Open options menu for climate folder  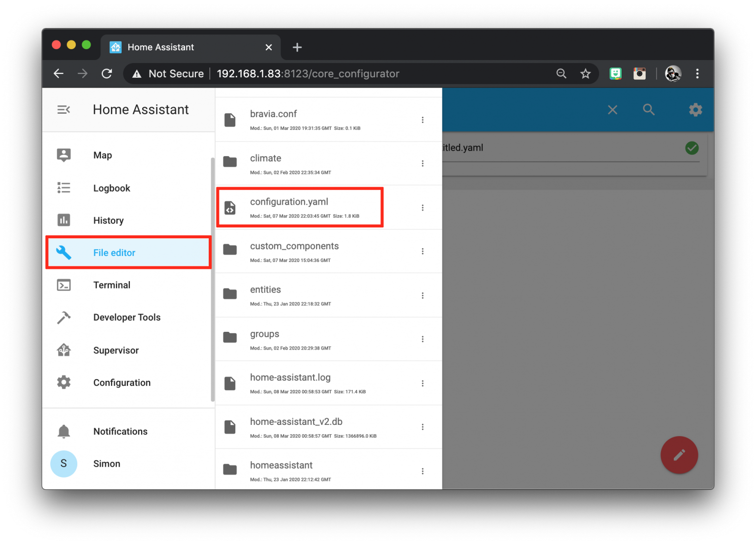422,163
